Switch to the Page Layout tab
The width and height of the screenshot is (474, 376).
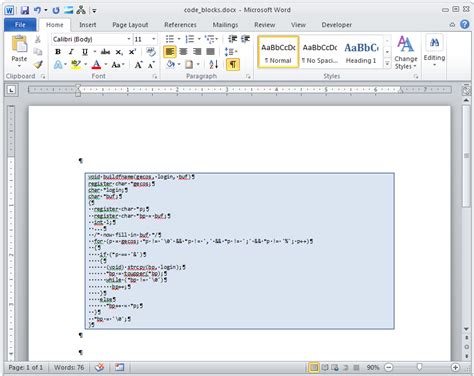pos(130,25)
